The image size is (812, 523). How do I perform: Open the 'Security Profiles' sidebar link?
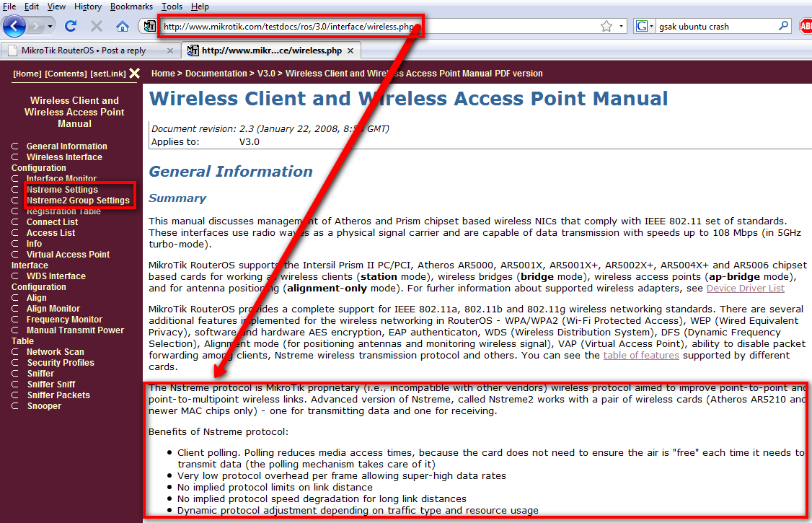[x=61, y=363]
